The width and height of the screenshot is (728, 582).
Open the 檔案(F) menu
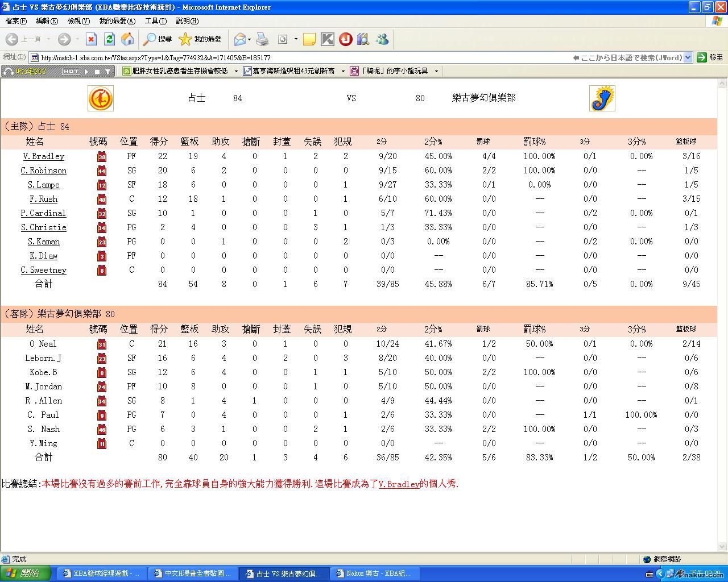16,21
